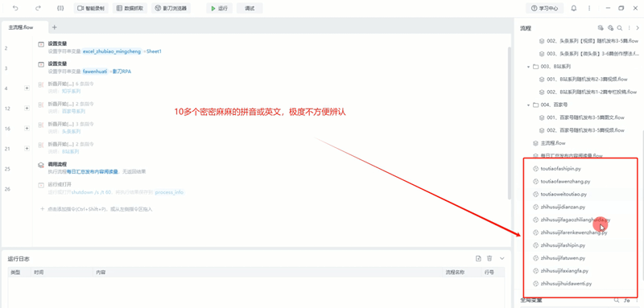Open the 学习中心 learning center
This screenshot has width=644, height=308.
click(545, 8)
